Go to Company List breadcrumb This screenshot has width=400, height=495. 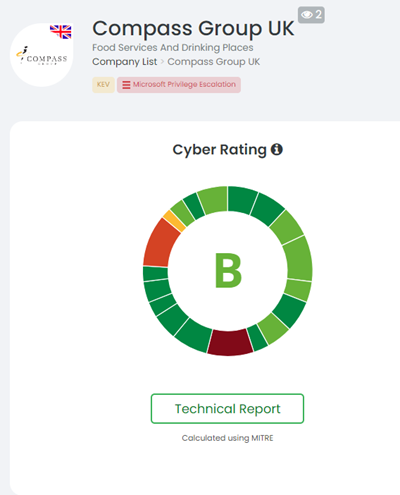pyautogui.click(x=124, y=62)
